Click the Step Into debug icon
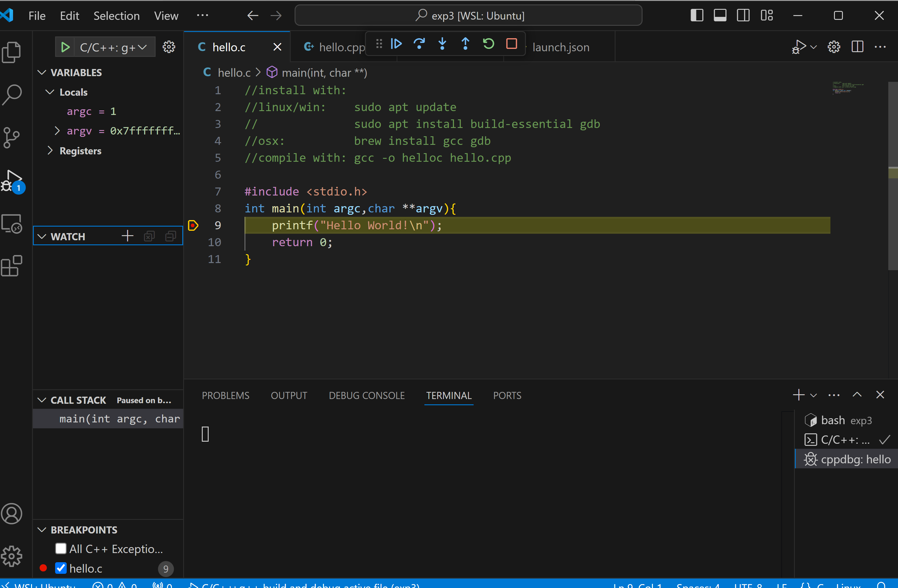The height and width of the screenshot is (588, 898). [x=442, y=44]
